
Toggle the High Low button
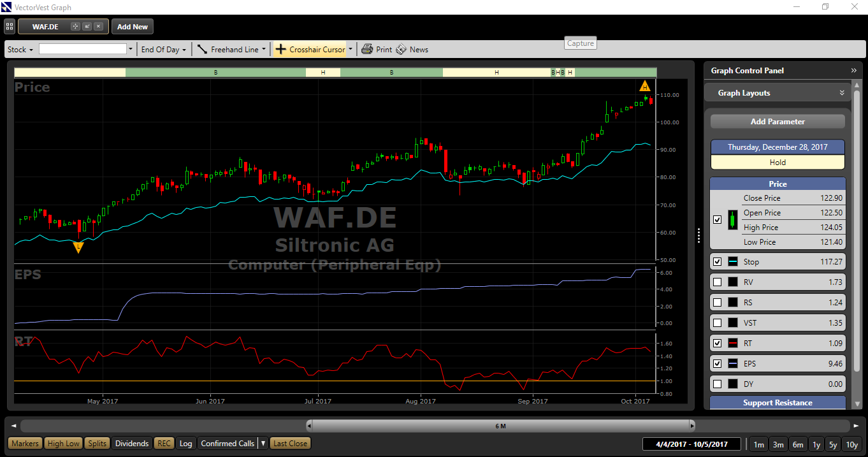64,444
